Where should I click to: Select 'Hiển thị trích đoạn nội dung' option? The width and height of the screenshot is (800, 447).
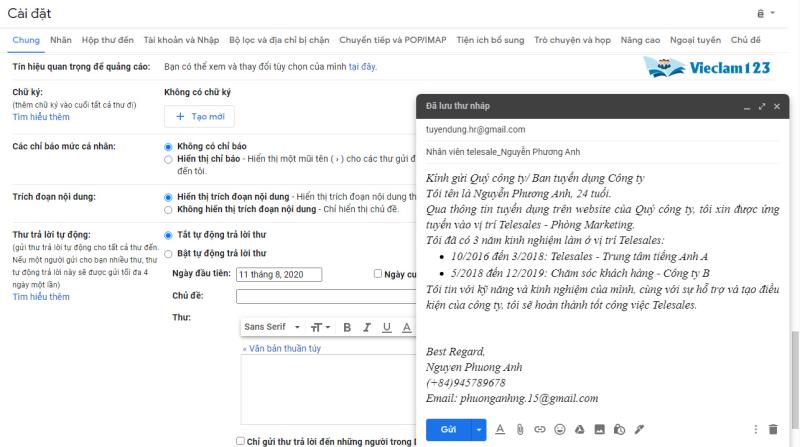168,197
